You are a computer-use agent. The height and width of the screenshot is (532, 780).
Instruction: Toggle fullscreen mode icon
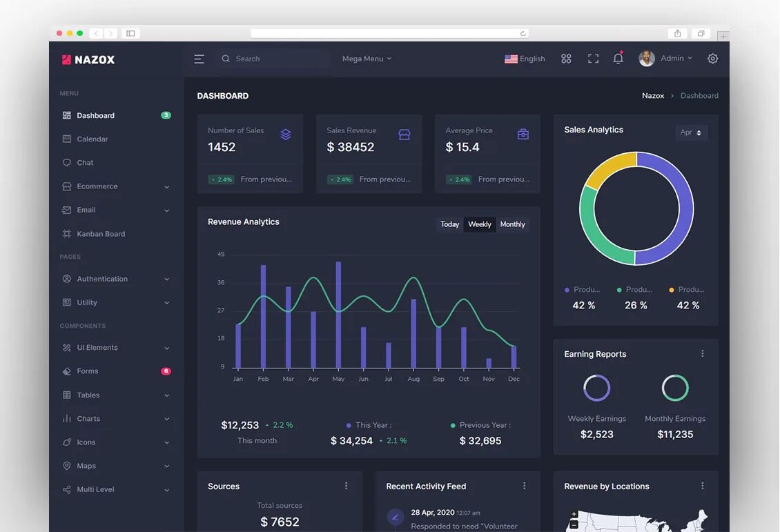pos(593,59)
